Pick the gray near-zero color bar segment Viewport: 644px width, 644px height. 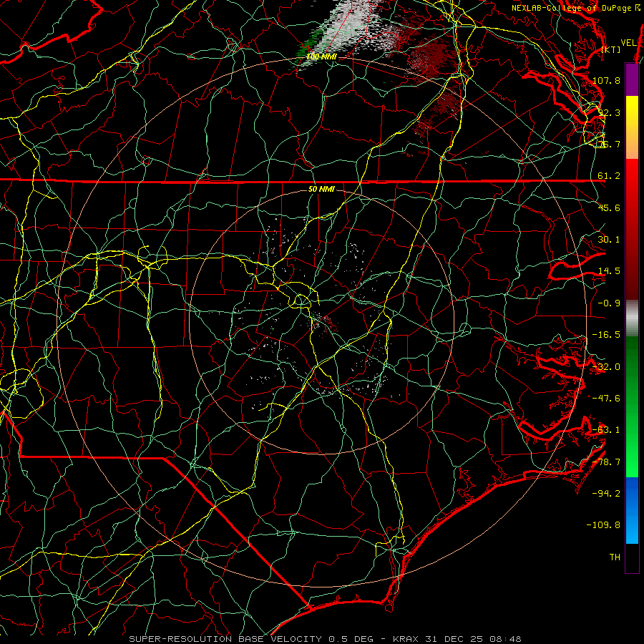pyautogui.click(x=632, y=318)
